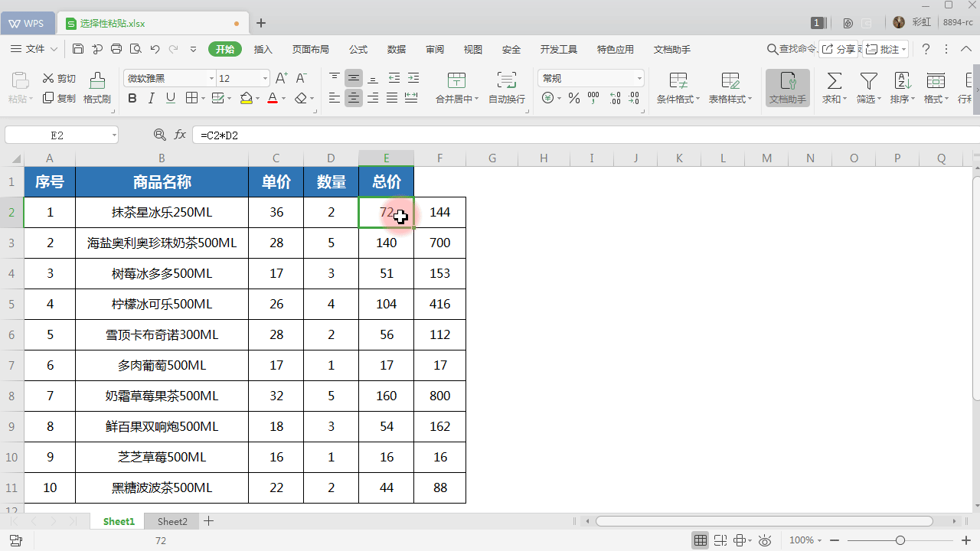The height and width of the screenshot is (551, 980).
Task: Click inside the formula bar
Action: [x=306, y=134]
